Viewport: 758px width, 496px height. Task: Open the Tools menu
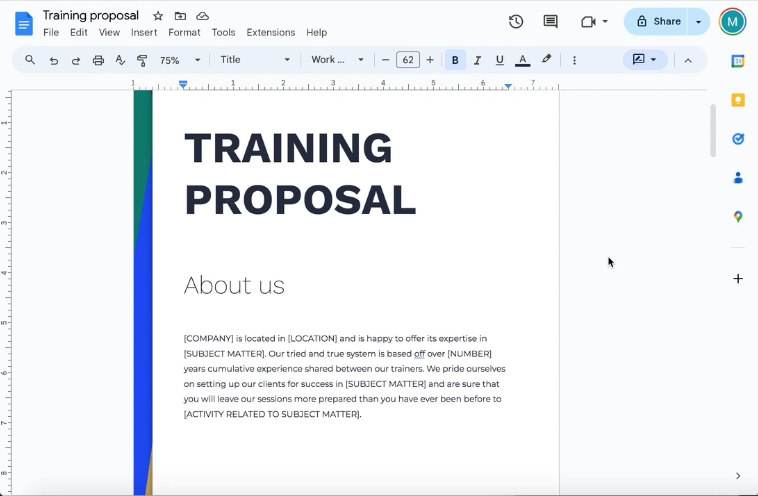click(x=223, y=32)
